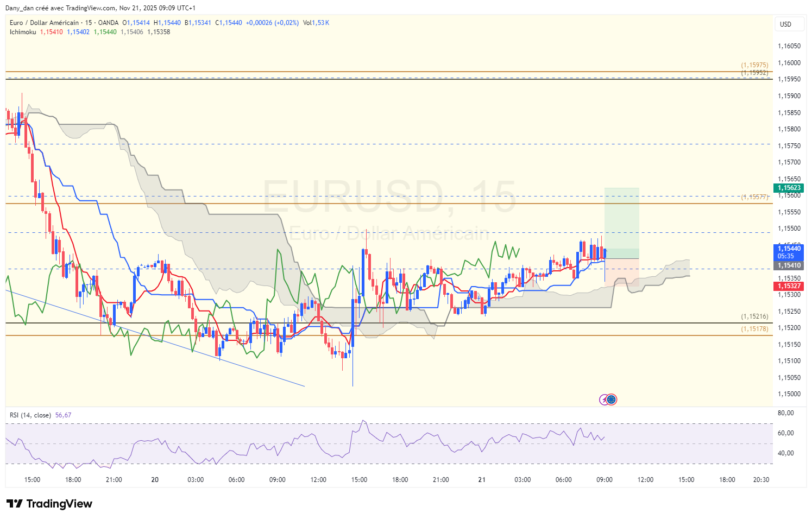Click the RSI axis label 40,00
Viewport: 812px width, 520px height.
[x=786, y=453]
